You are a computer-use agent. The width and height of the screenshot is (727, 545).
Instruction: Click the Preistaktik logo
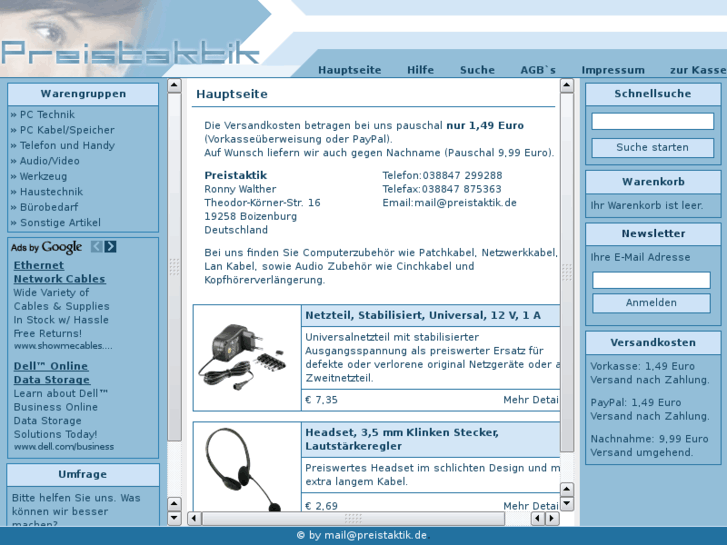pyautogui.click(x=130, y=52)
